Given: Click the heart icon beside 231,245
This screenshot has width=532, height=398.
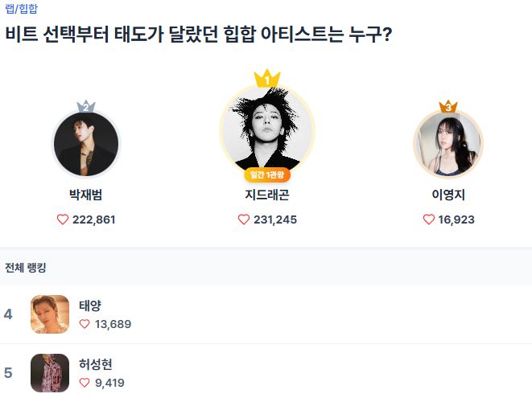Looking at the screenshot, I should tap(244, 220).
